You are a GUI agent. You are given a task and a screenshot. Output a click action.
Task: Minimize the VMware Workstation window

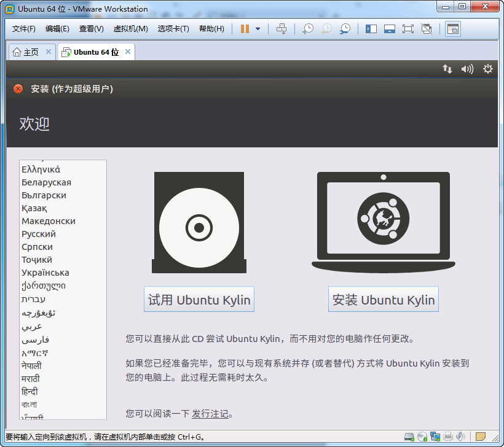446,7
